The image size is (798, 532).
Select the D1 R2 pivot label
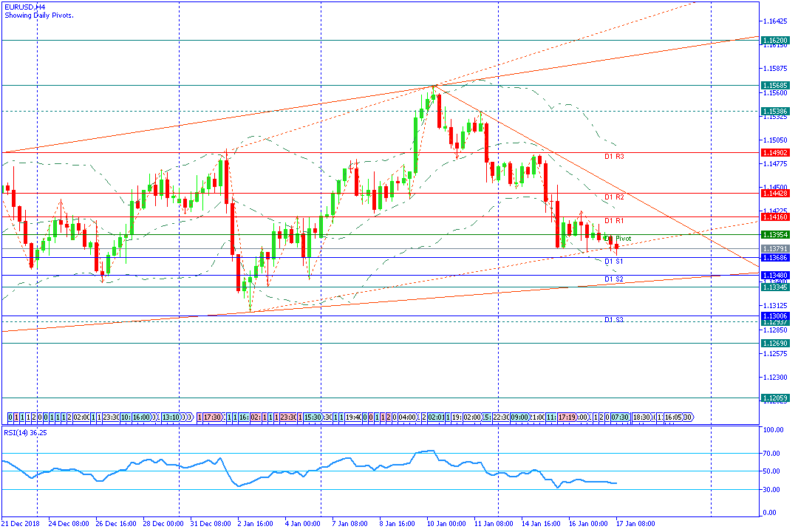pos(614,197)
